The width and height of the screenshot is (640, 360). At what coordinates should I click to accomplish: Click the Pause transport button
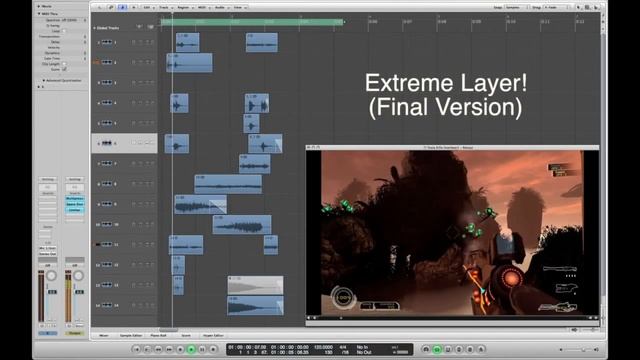pyautogui.click(x=202, y=349)
